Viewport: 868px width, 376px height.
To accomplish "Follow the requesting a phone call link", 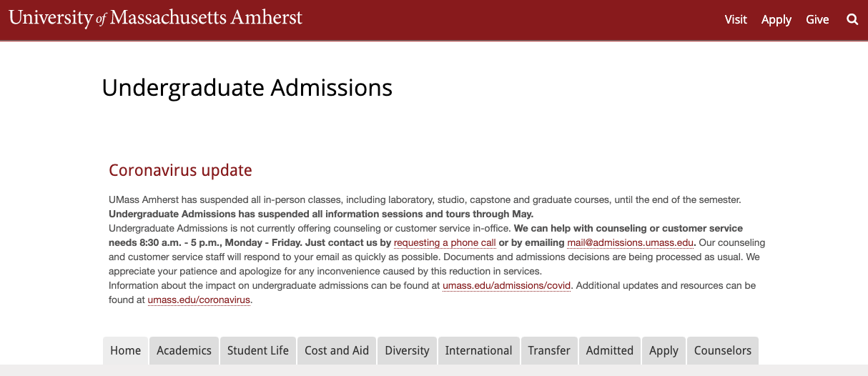I will click(445, 243).
